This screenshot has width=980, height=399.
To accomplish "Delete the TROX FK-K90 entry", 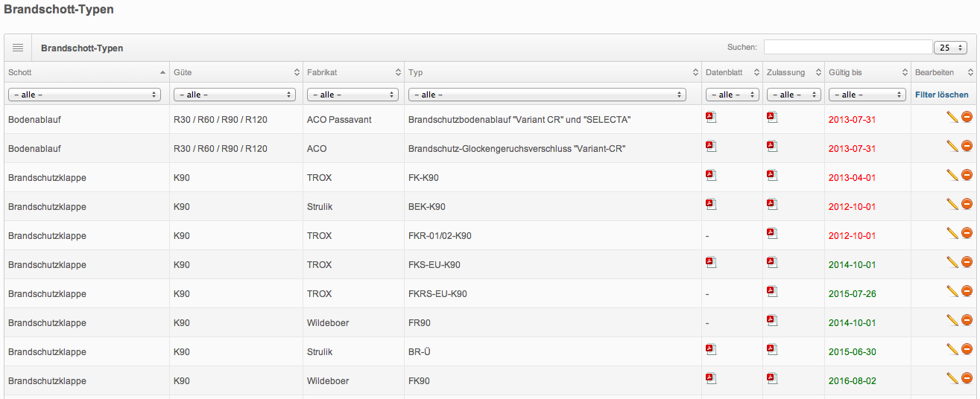I will coord(967,175).
